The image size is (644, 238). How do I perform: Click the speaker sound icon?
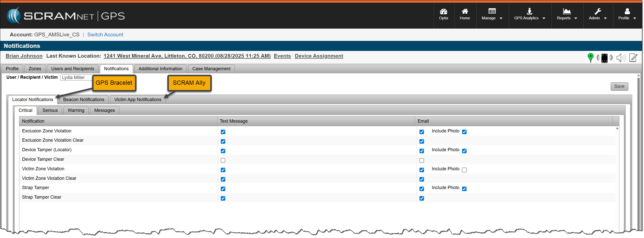coord(621,58)
